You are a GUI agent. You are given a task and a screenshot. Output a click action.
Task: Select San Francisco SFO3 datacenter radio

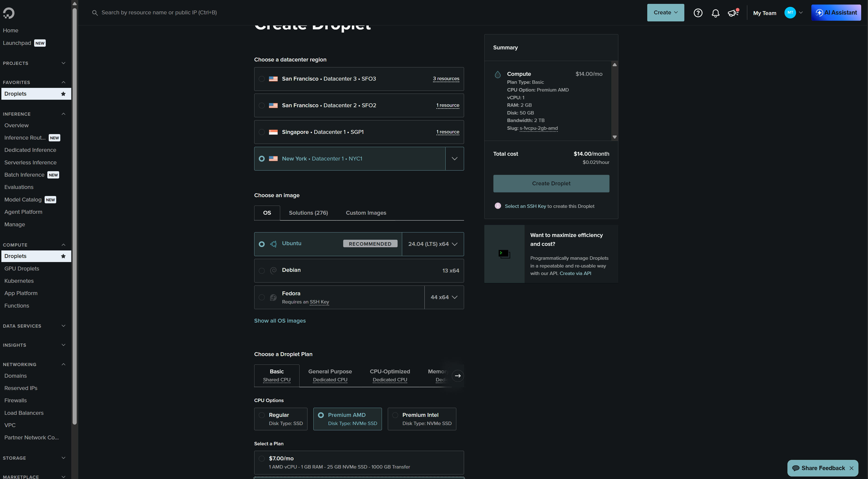pos(261,79)
